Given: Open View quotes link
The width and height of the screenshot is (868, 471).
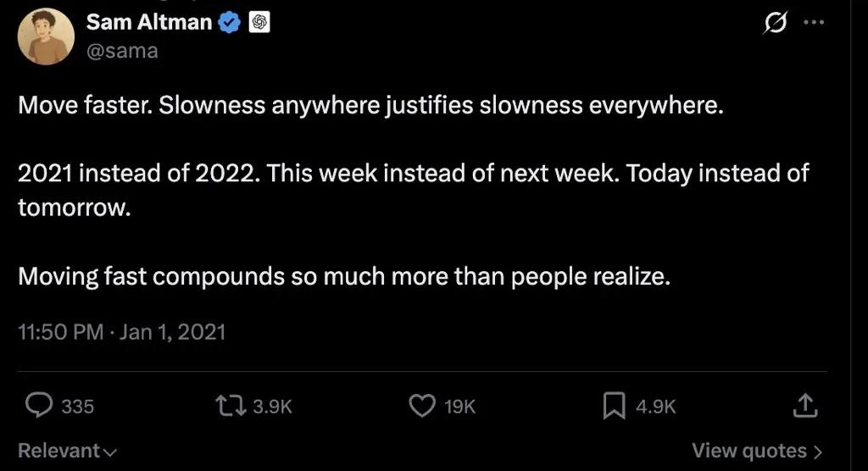Looking at the screenshot, I should (756, 450).
